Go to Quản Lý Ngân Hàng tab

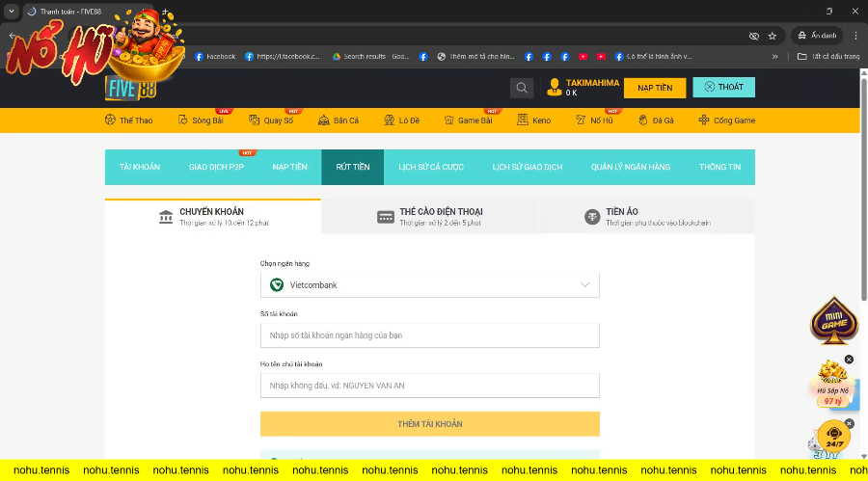[630, 167]
